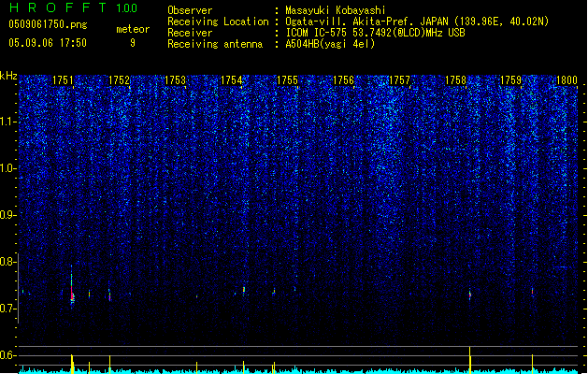Click the meteor count label
The image size is (588, 374).
pos(133,29)
